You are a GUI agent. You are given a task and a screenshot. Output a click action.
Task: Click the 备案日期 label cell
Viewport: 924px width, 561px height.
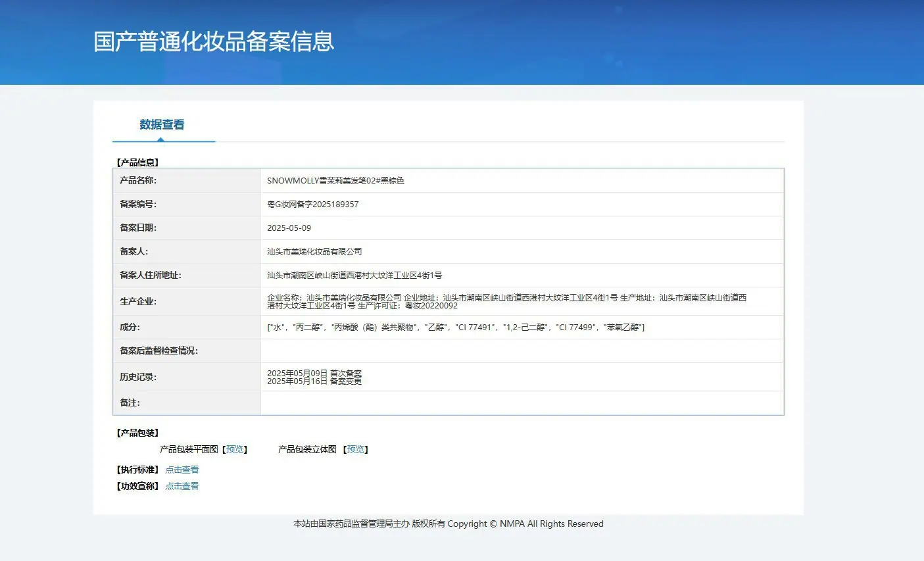pyautogui.click(x=187, y=228)
